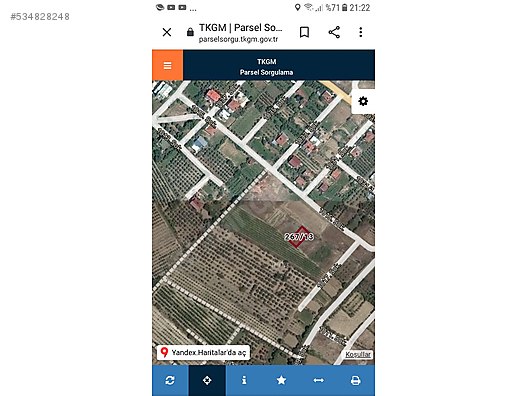The height and width of the screenshot is (396, 528).
Task: Open the orange hamburger menu
Action: (167, 65)
